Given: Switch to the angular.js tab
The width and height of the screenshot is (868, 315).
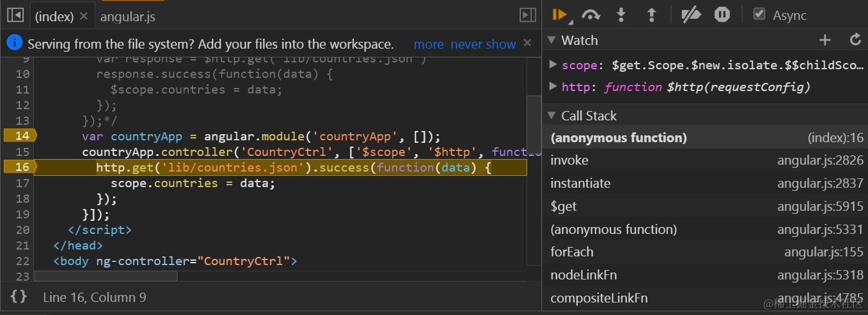Looking at the screenshot, I should pos(128,17).
